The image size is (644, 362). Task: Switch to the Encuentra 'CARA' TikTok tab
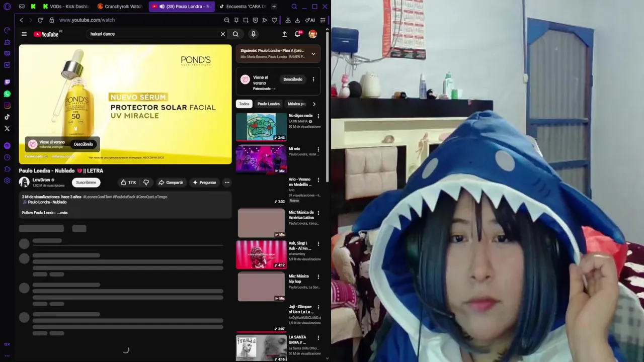click(242, 7)
